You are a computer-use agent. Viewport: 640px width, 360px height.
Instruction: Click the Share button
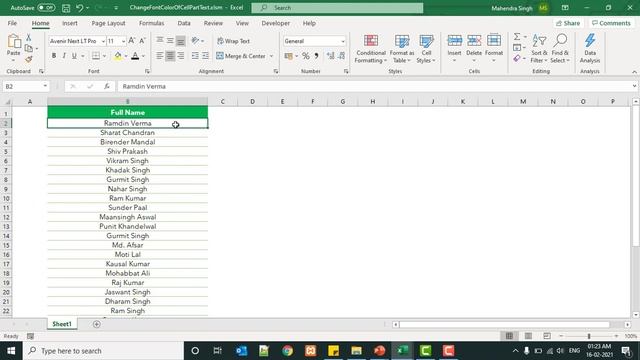click(x=568, y=23)
